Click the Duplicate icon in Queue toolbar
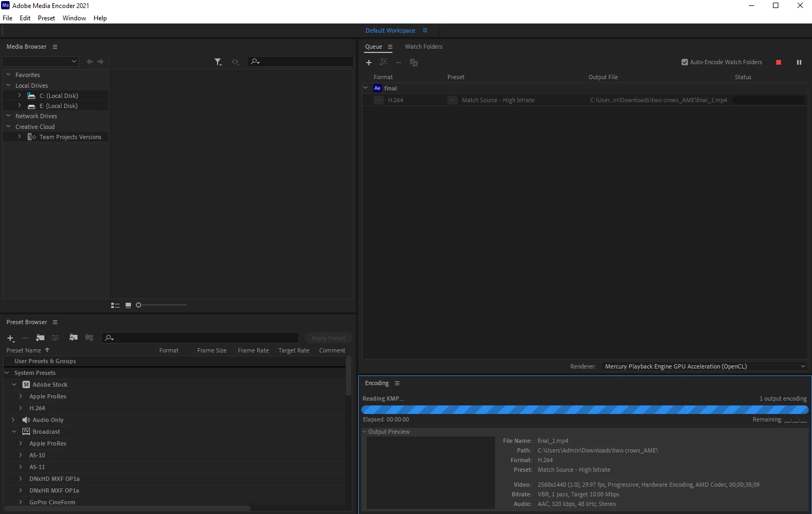Viewport: 812px width, 514px height. [413, 63]
